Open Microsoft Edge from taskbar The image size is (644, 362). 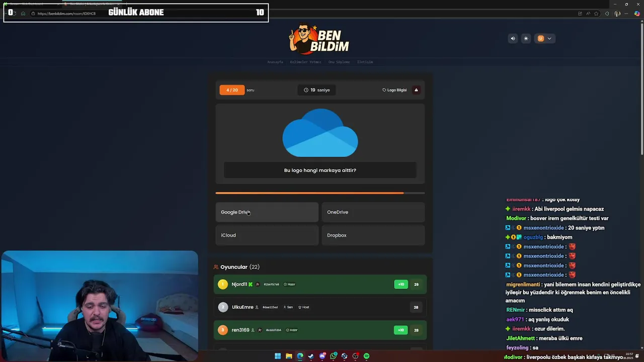(x=300, y=356)
